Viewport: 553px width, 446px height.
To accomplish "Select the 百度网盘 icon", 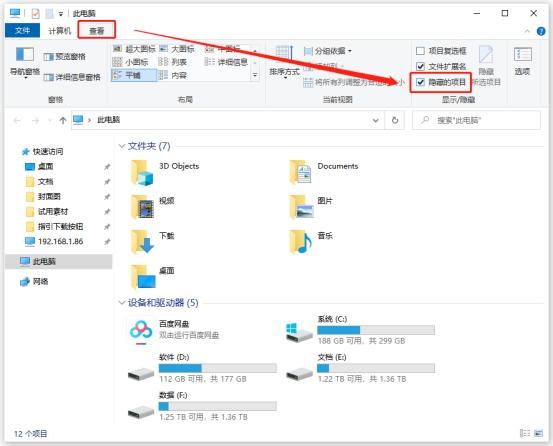I will pos(141,332).
